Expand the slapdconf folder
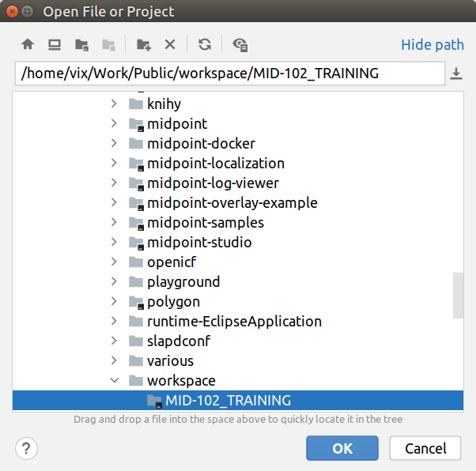The height and width of the screenshot is (471, 476). pos(114,341)
